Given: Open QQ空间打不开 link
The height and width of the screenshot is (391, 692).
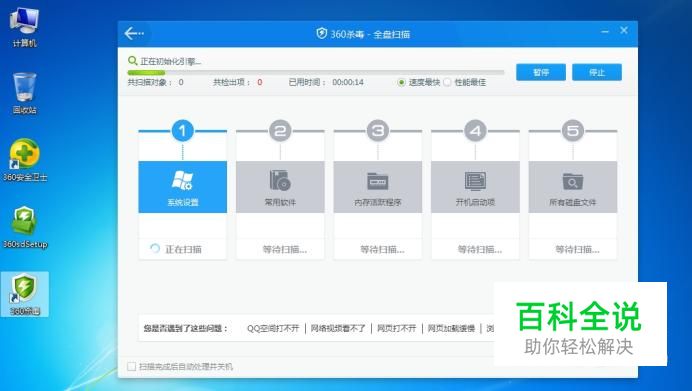Looking at the screenshot, I should point(273,328).
